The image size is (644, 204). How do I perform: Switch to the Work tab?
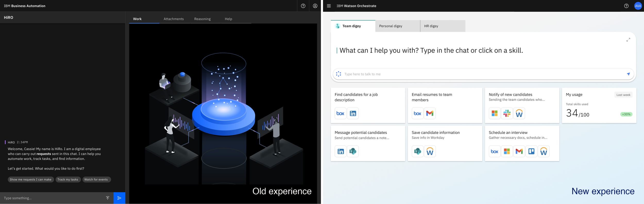pyautogui.click(x=144, y=19)
